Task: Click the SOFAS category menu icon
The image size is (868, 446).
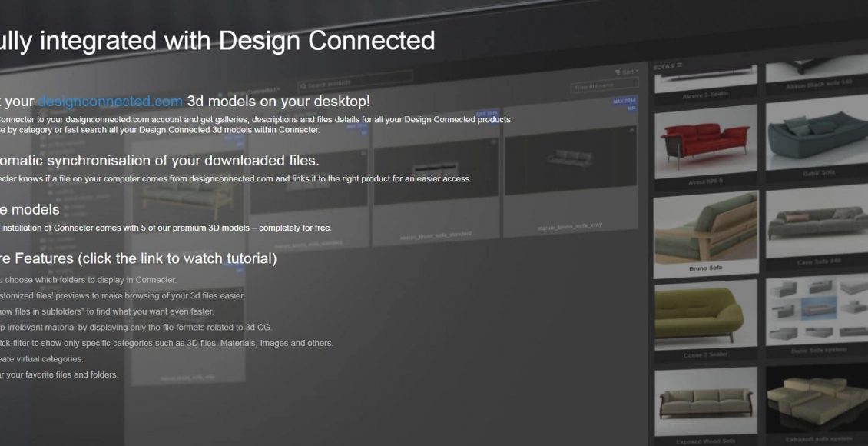Action: (679, 66)
